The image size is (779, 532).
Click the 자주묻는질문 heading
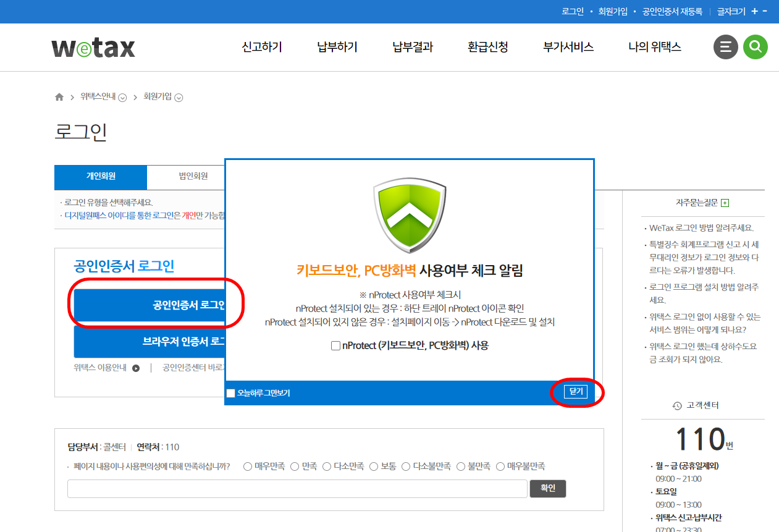pos(697,203)
